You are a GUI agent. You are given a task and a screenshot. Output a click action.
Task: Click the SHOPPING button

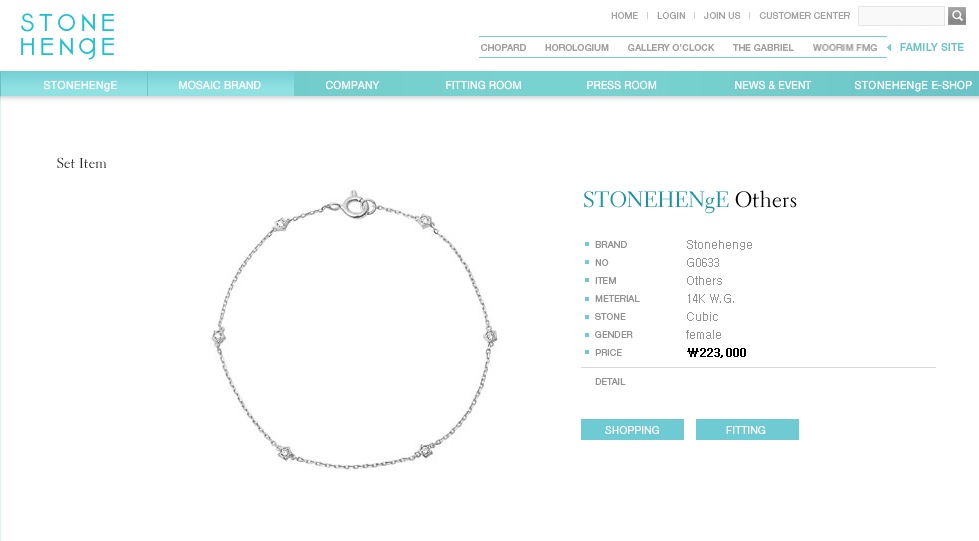632,430
